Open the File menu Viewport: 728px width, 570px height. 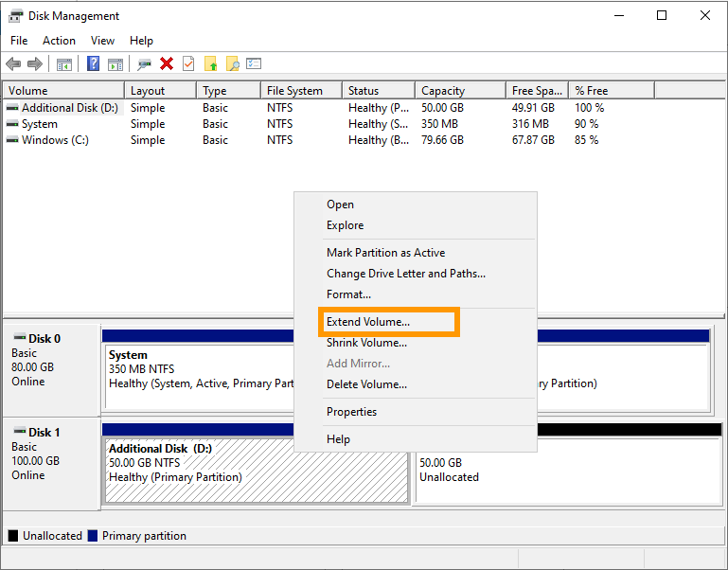tap(19, 41)
